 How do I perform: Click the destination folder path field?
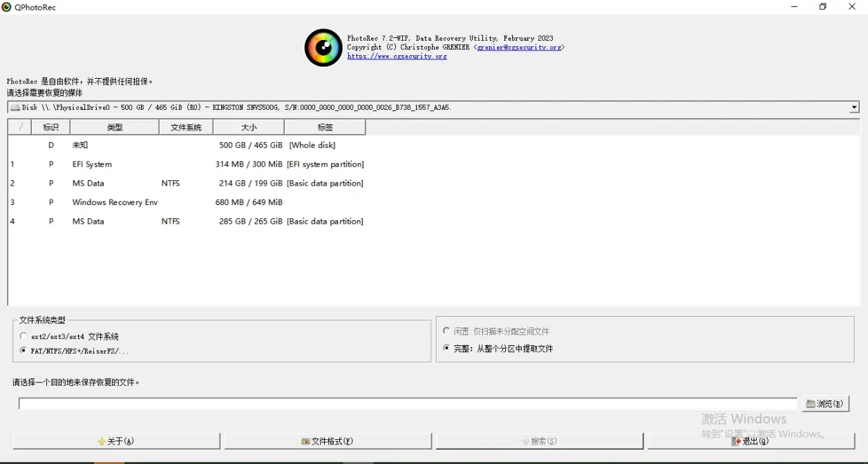pyautogui.click(x=408, y=404)
